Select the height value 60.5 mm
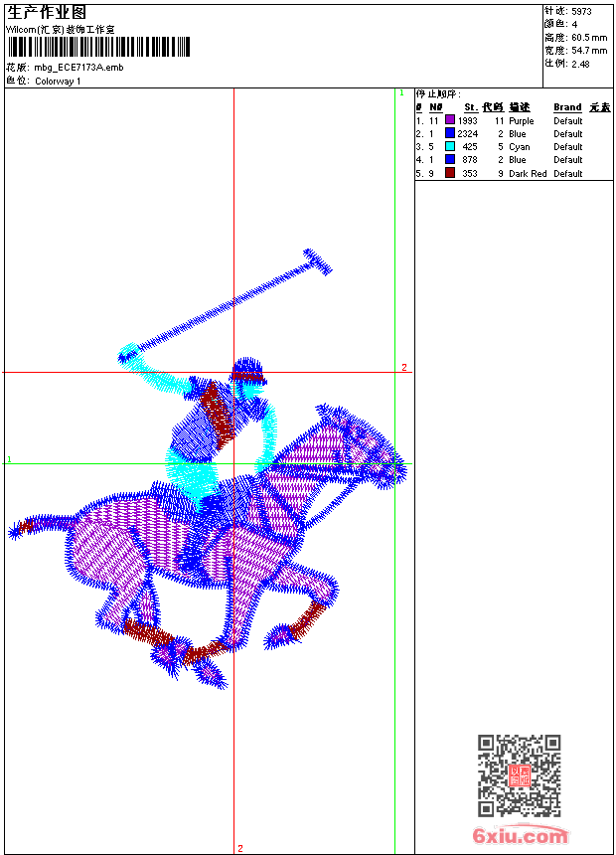616x855 pixels. [x=589, y=38]
